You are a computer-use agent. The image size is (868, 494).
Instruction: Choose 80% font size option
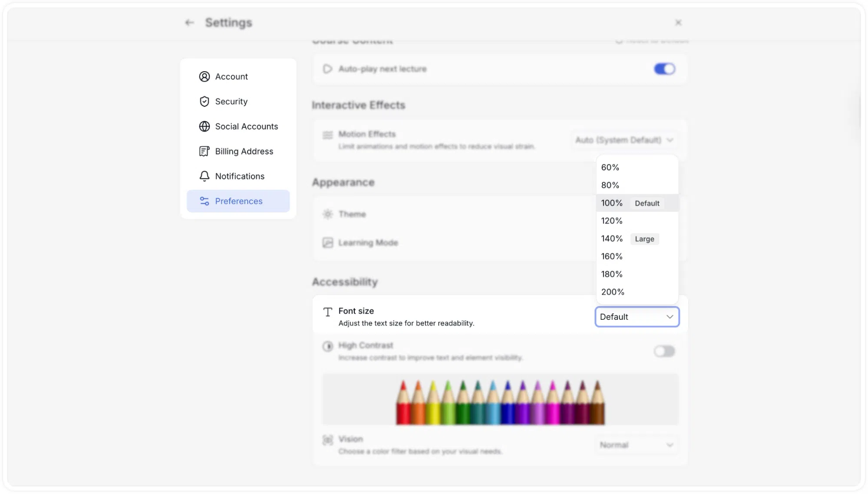coord(637,185)
